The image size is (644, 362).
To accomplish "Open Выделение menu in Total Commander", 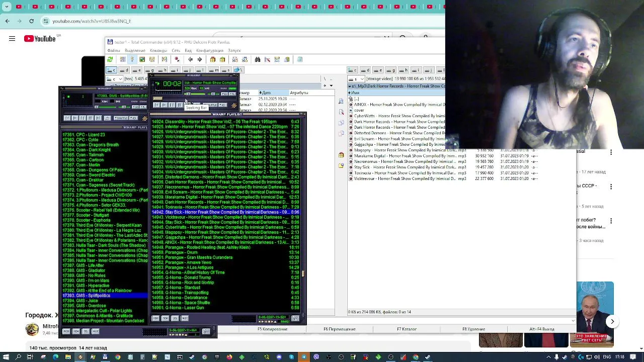I will (135, 50).
